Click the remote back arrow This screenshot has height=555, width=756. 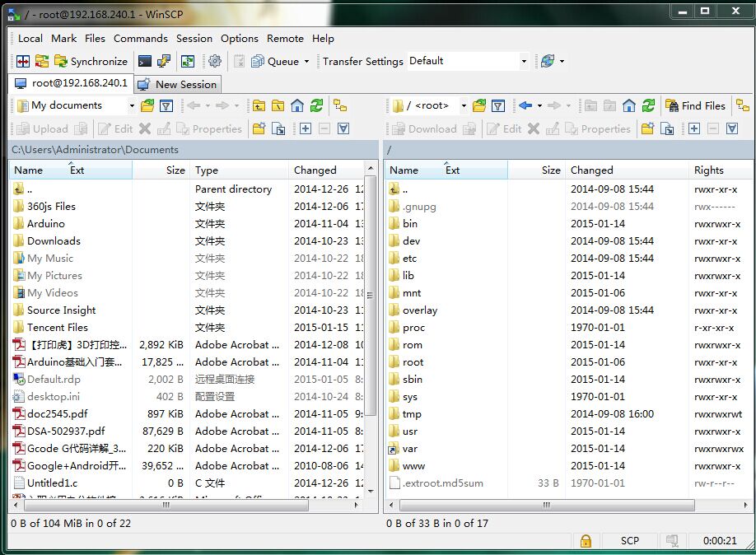(526, 105)
